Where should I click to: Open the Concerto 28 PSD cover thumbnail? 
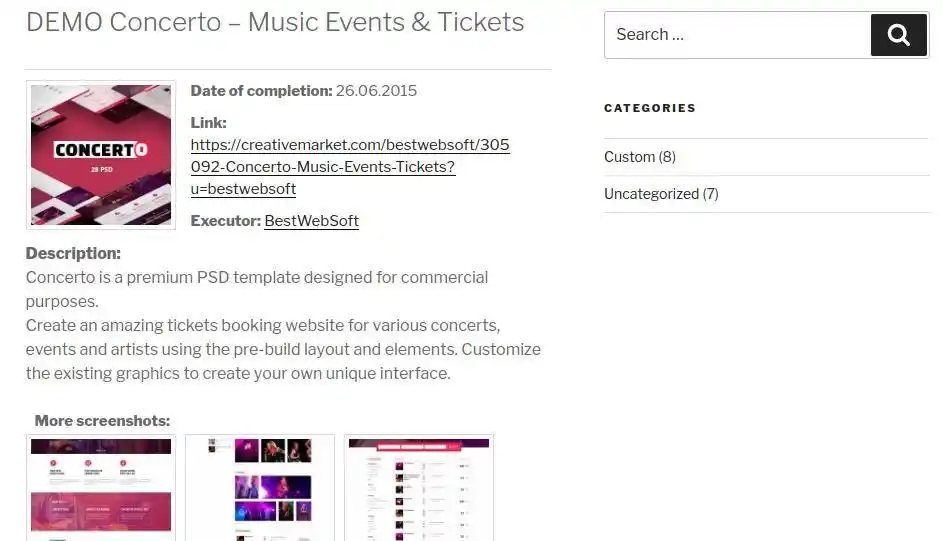[x=101, y=155]
